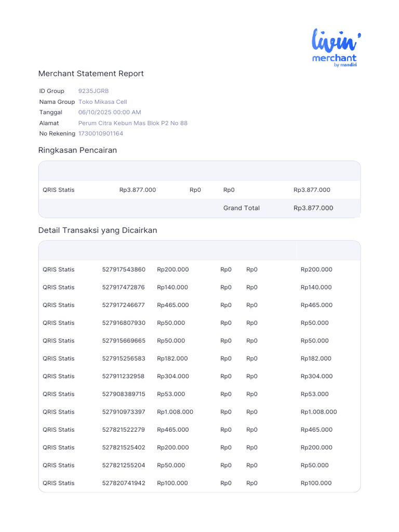Click Rp140.000 amount next to 527917472876

(x=172, y=287)
